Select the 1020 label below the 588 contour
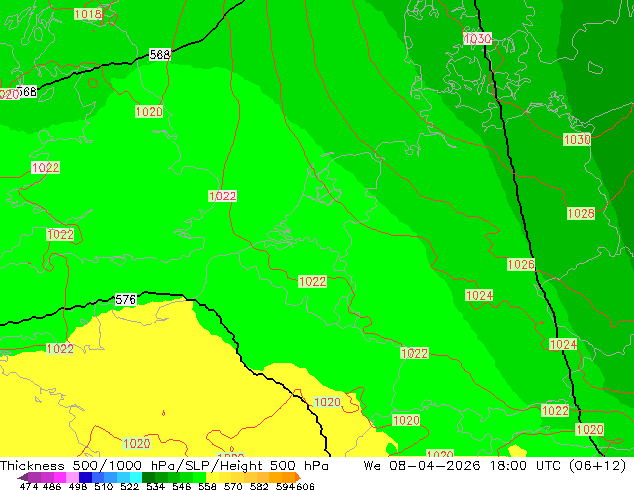634x490 pixels. pos(149,112)
